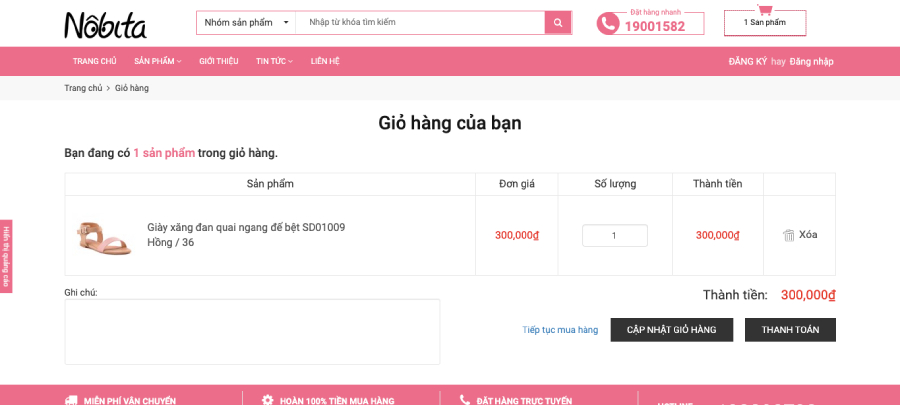Viewport: 900px width, 405px height.
Task: Go to TRANG CHỦ in navigation bar
Action: (x=95, y=61)
